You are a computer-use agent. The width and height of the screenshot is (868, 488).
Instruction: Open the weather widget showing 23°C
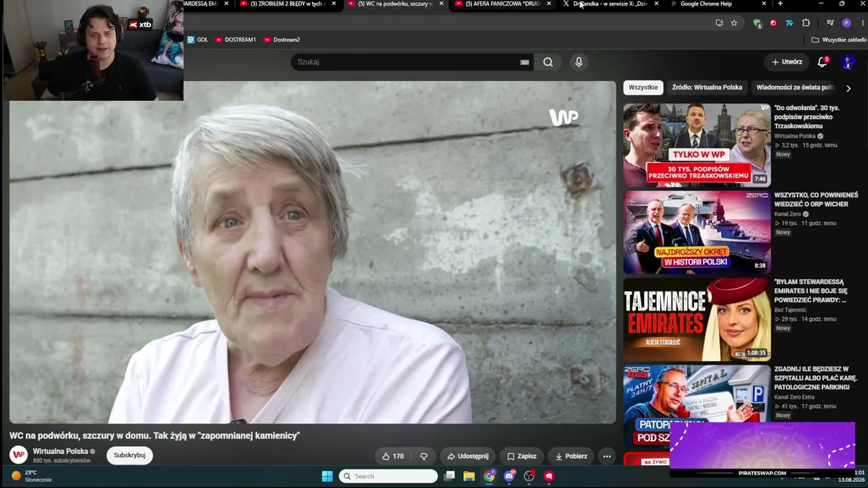(x=31, y=476)
